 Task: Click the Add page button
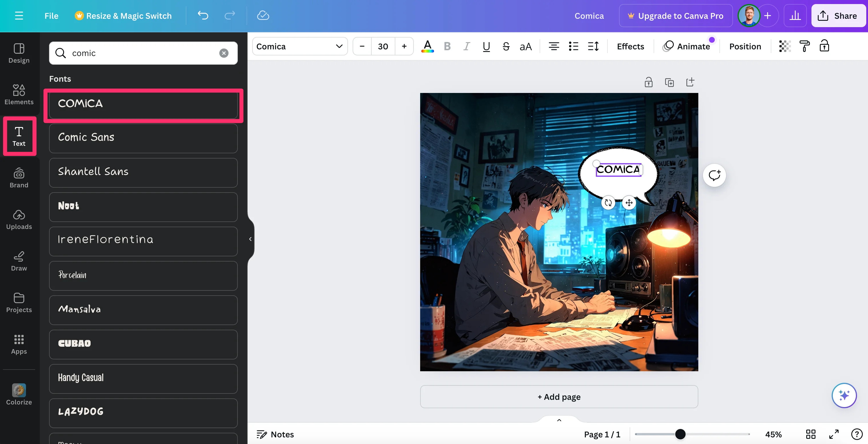(x=559, y=397)
